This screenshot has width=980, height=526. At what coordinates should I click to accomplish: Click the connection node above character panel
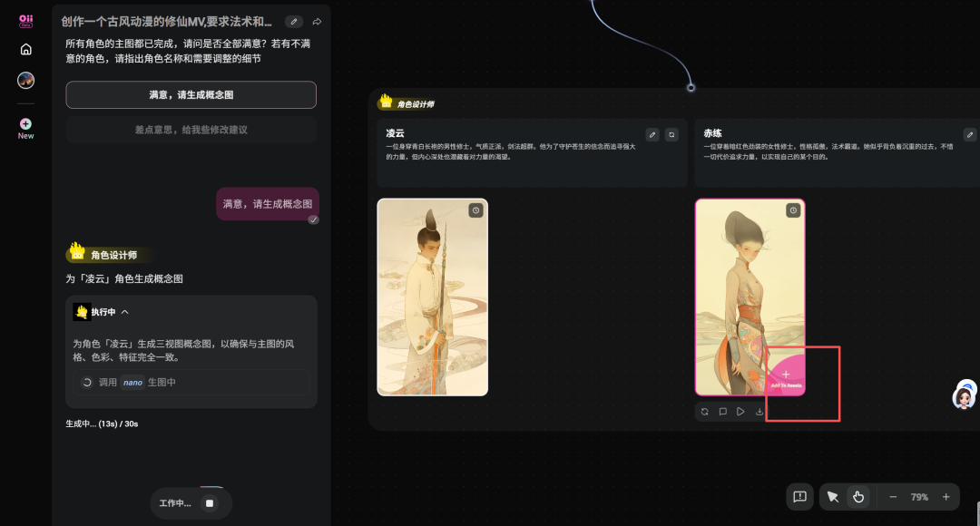[x=691, y=87]
